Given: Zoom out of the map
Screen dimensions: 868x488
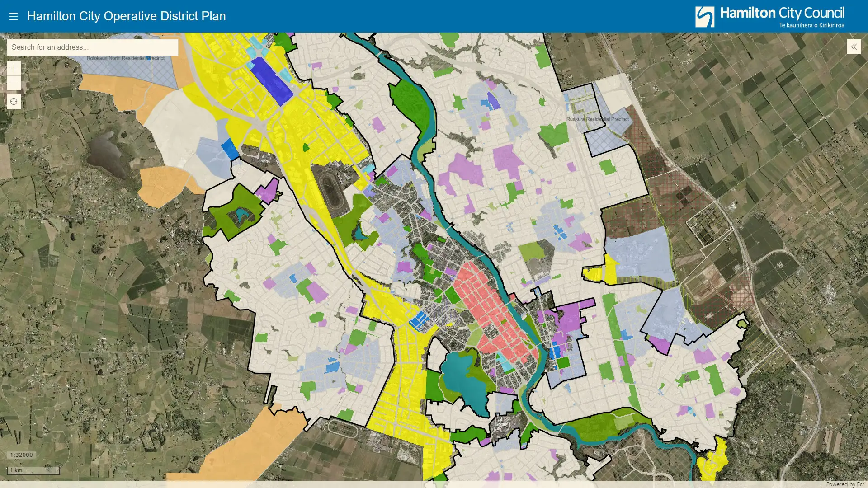Looking at the screenshot, I should point(14,83).
